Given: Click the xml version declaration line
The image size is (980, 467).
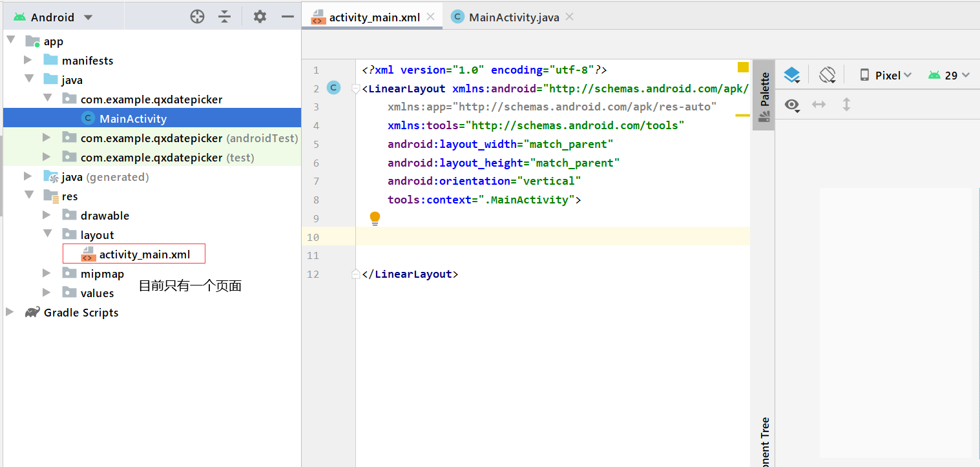Looking at the screenshot, I should (485, 70).
